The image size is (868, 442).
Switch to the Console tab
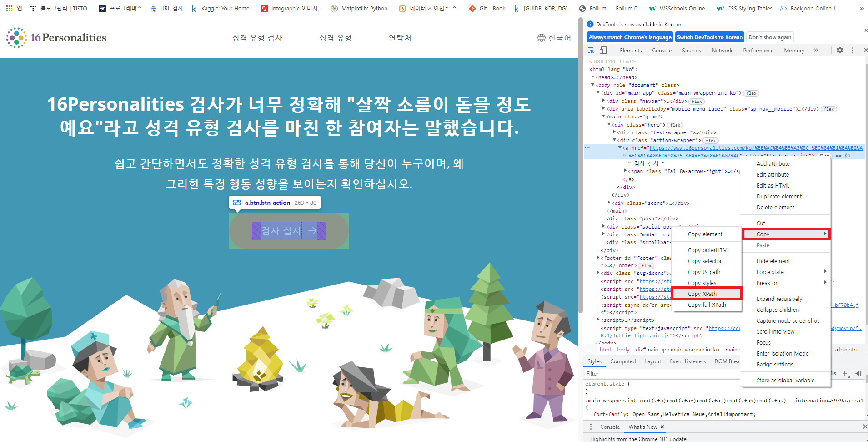pyautogui.click(x=662, y=51)
